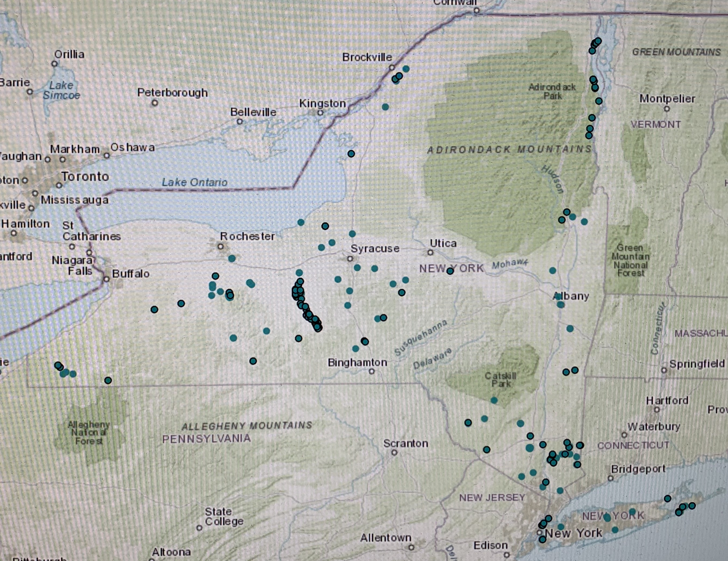Screen dimensions: 728x561
Task: Select the Montpelier city marker
Action: pos(667,109)
